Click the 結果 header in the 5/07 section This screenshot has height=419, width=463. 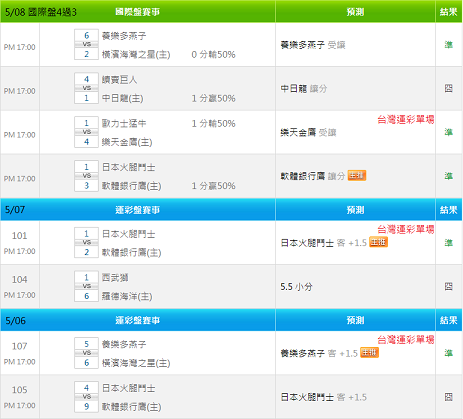pyautogui.click(x=448, y=210)
